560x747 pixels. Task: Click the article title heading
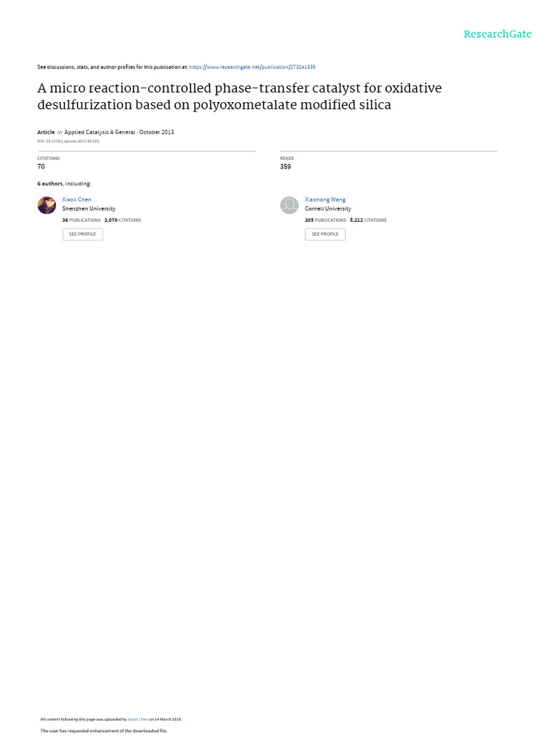tap(239, 96)
